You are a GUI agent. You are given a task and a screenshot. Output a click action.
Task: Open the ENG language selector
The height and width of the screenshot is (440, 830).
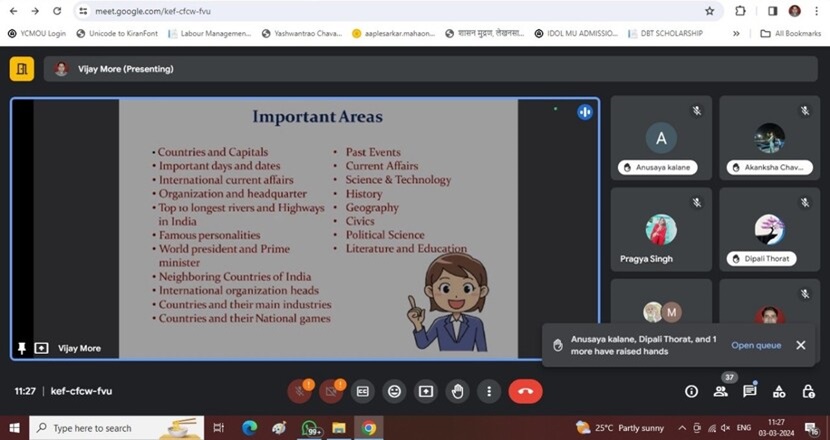[x=744, y=428]
